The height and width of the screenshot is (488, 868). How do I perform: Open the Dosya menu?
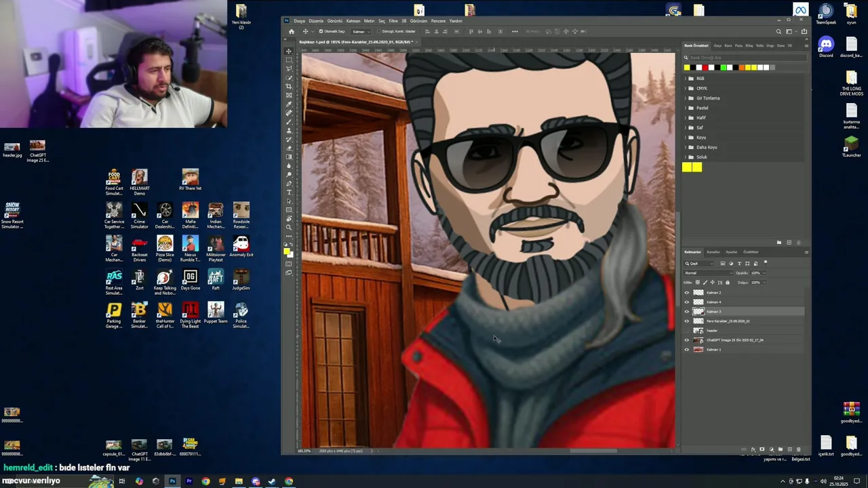click(299, 21)
